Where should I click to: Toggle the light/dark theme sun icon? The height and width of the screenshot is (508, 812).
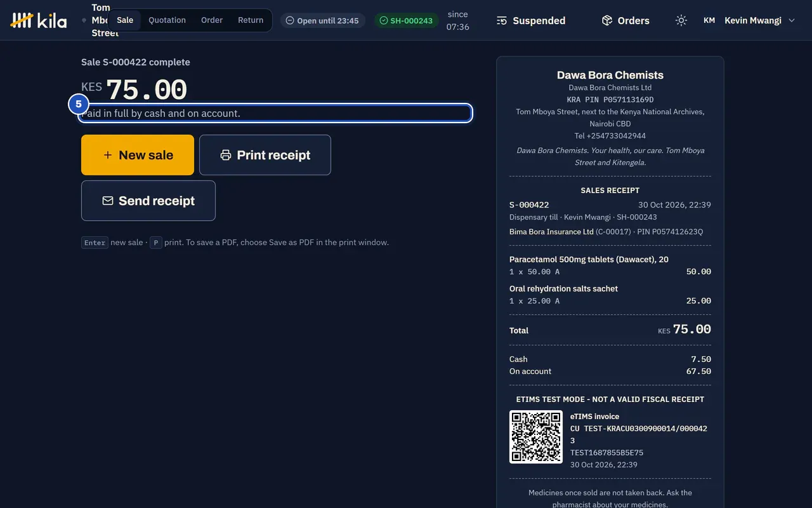point(681,20)
